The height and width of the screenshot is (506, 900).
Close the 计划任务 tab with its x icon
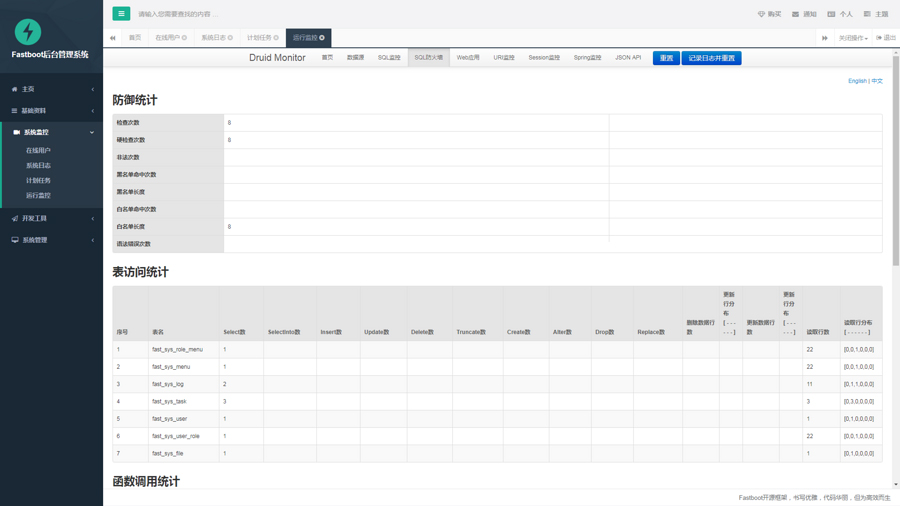276,38
